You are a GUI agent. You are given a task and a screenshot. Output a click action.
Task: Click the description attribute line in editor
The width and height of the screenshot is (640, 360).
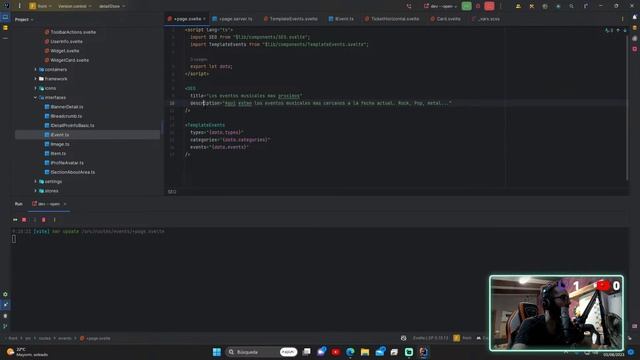[320, 103]
